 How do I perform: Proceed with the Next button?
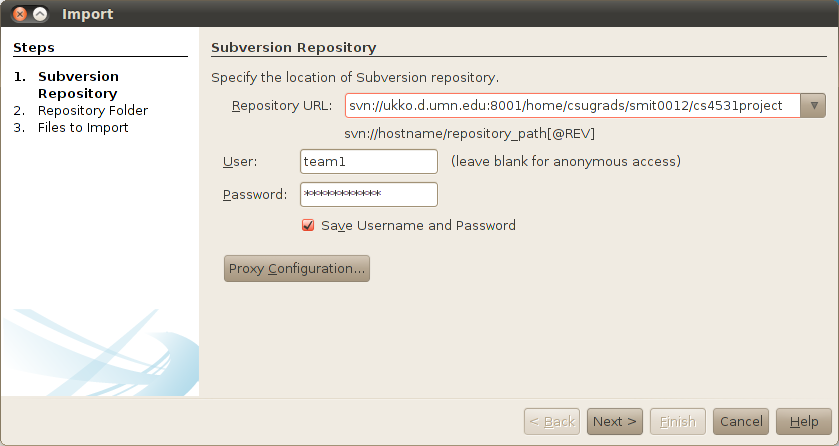point(614,422)
